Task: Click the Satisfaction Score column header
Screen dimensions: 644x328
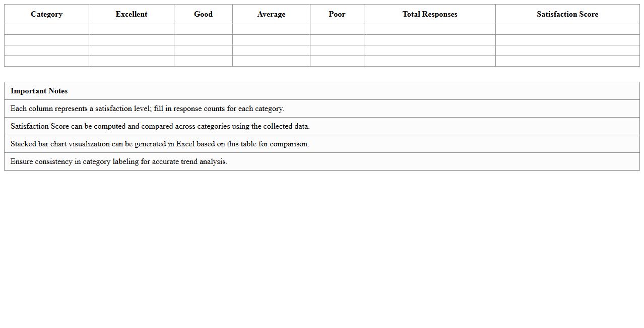Action: point(567,14)
